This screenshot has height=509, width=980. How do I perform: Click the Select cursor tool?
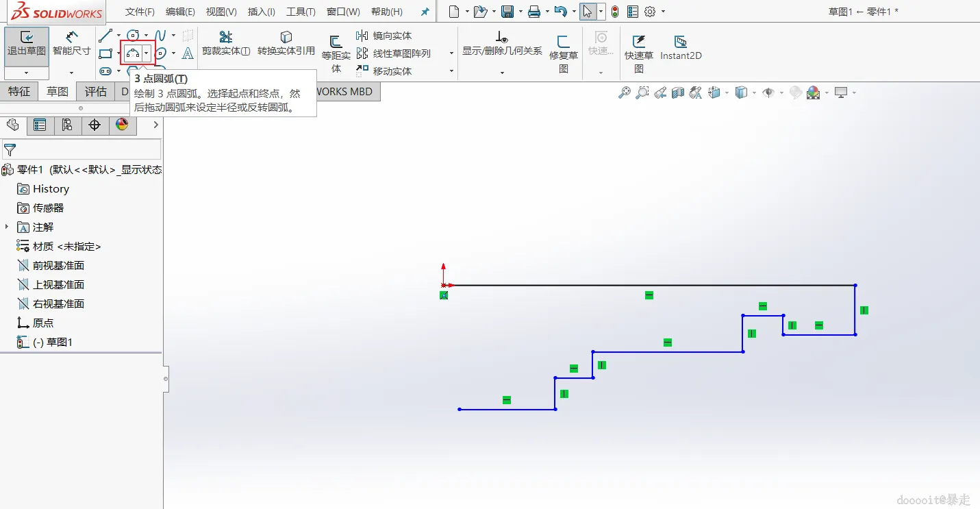click(x=588, y=12)
